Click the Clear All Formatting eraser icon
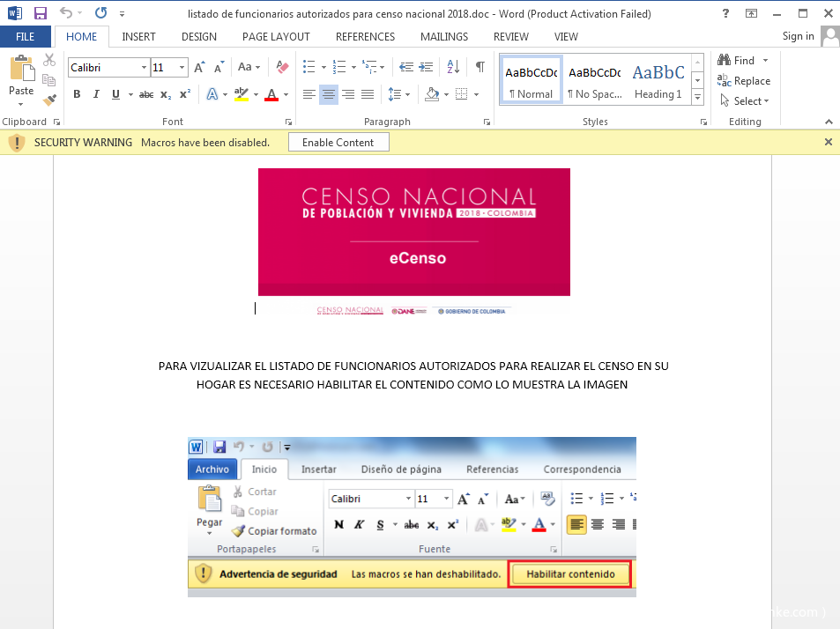 [x=282, y=67]
